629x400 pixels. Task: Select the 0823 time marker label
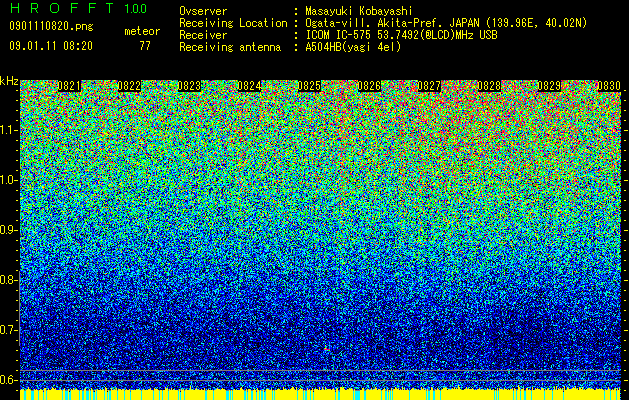[x=189, y=86]
